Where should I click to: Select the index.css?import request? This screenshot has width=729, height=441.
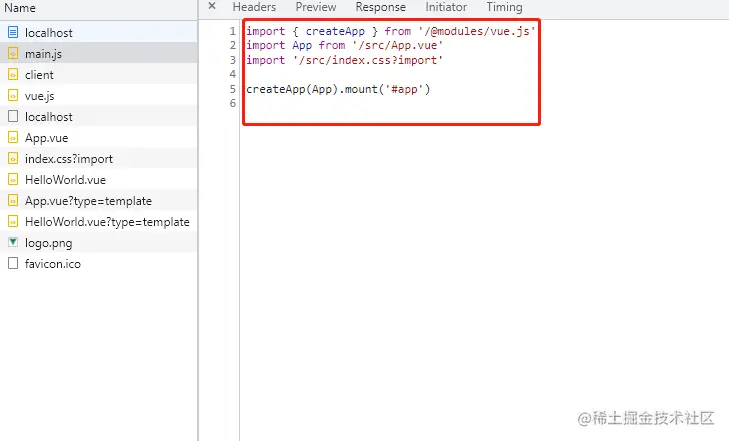pos(99,158)
